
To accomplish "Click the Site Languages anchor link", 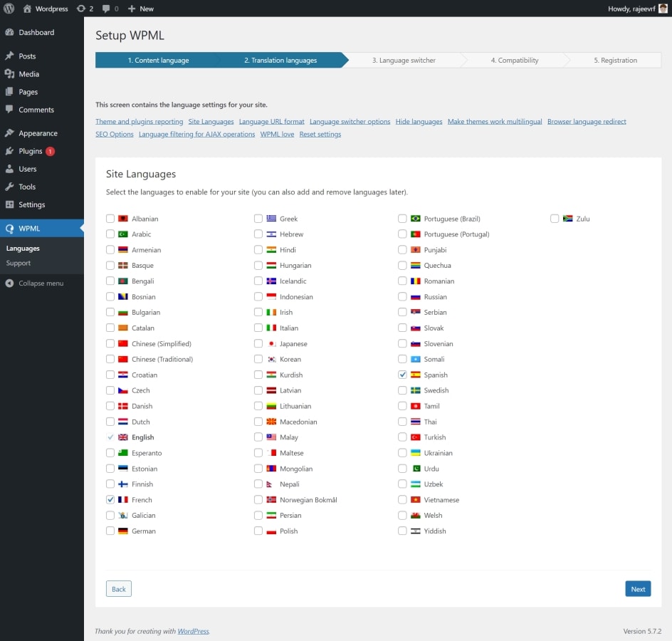I will (211, 122).
